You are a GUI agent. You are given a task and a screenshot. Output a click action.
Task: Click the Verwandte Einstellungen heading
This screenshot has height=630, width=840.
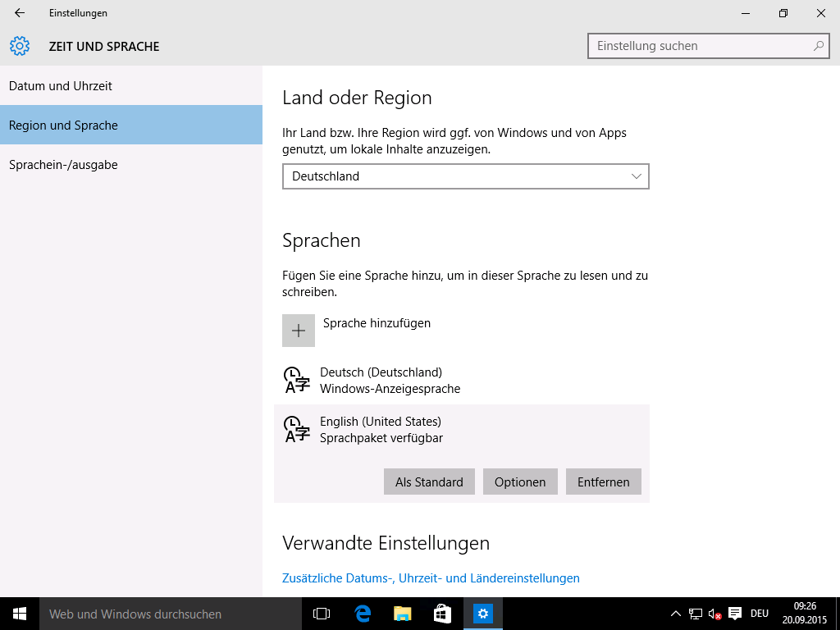click(386, 543)
